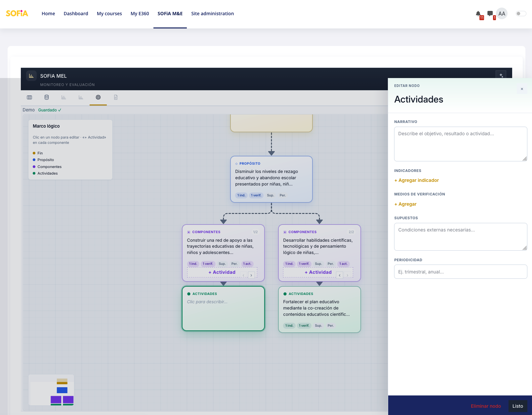Go to next activity in component 1/2
532x415 pixels.
(251, 275)
